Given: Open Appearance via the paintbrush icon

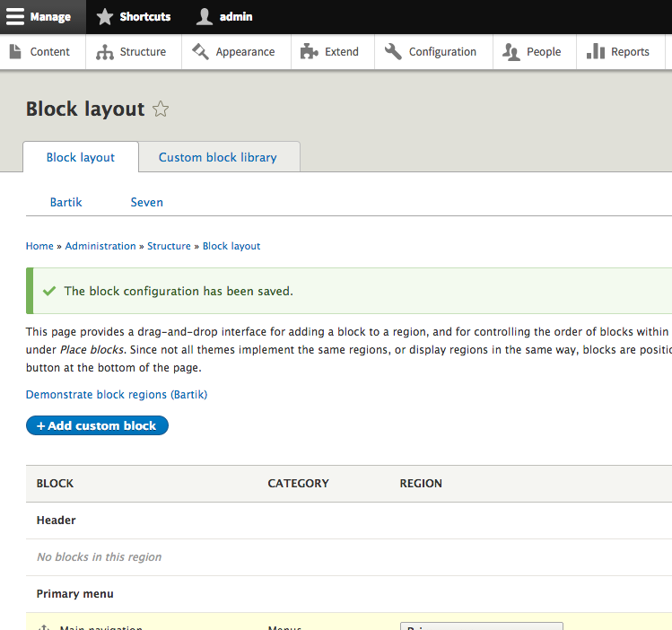Looking at the screenshot, I should click(x=200, y=52).
